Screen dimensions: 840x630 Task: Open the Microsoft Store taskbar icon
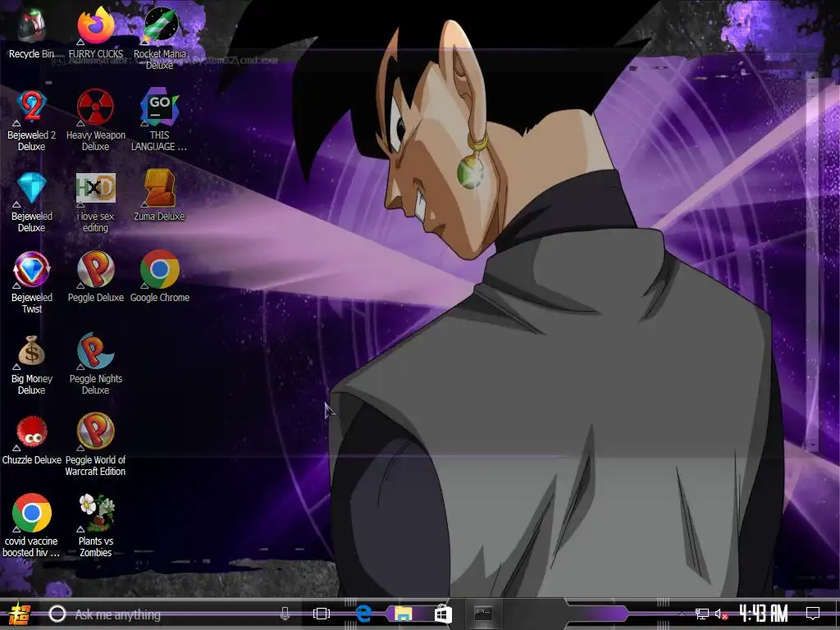[x=443, y=614]
